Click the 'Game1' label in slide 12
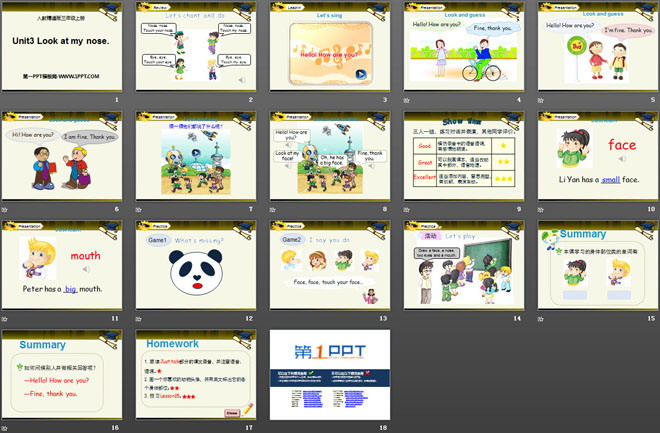Screen dimensions: 660x433 (157, 240)
